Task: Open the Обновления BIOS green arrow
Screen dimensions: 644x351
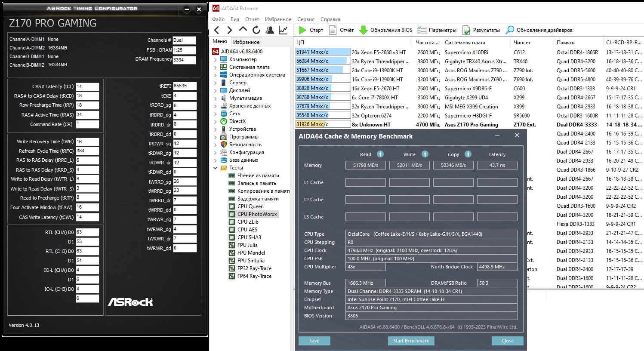Action: click(364, 30)
